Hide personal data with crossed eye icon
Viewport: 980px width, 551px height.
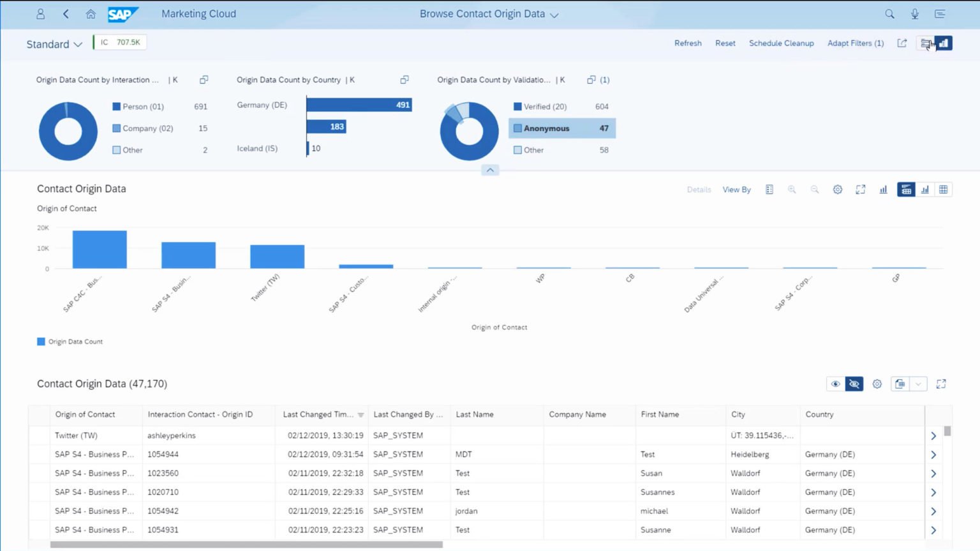854,384
